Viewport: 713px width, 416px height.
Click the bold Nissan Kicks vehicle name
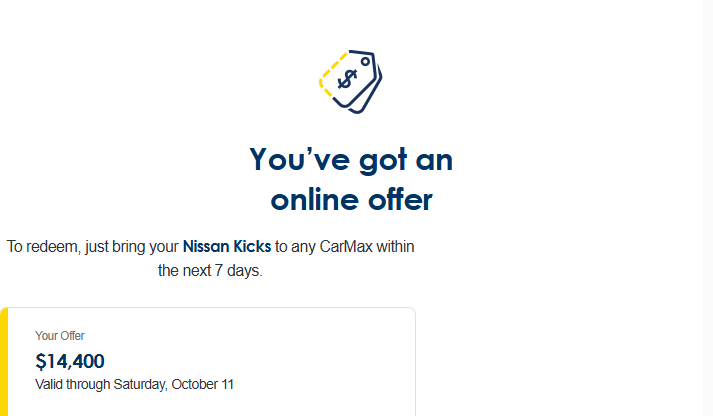point(227,246)
